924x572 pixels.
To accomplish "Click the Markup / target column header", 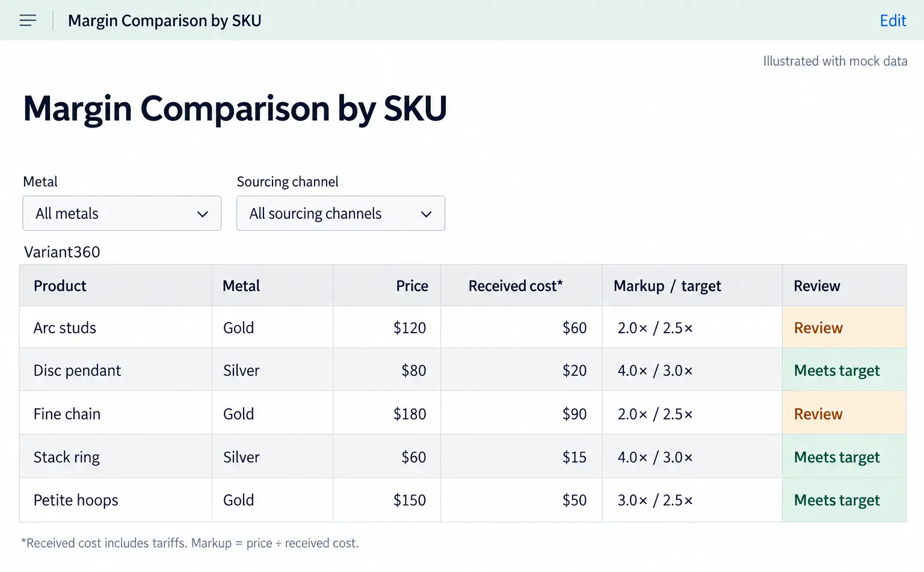I will 692,286.
